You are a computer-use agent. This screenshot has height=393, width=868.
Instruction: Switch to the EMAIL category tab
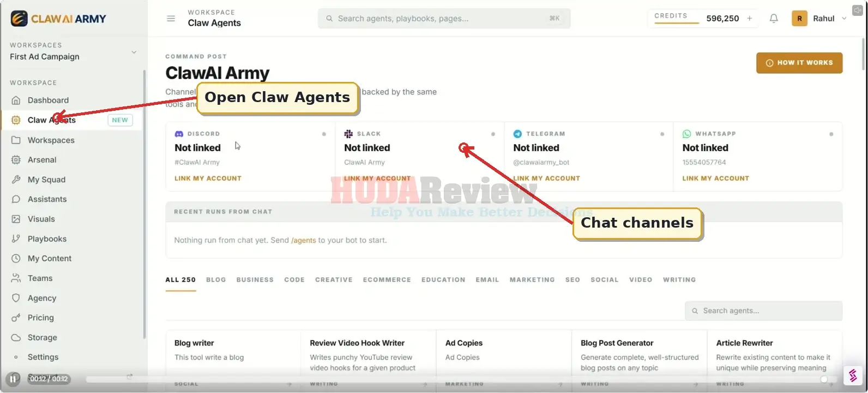point(487,280)
